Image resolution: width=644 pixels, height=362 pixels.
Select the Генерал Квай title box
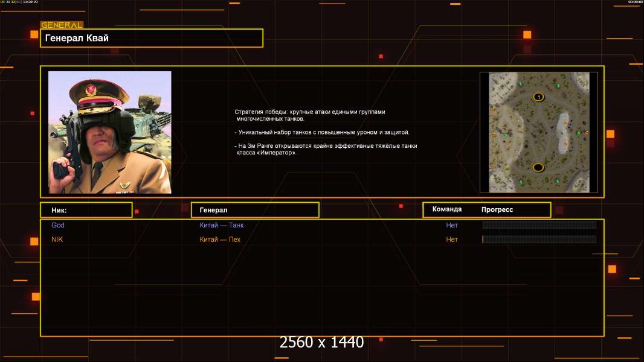click(x=152, y=38)
